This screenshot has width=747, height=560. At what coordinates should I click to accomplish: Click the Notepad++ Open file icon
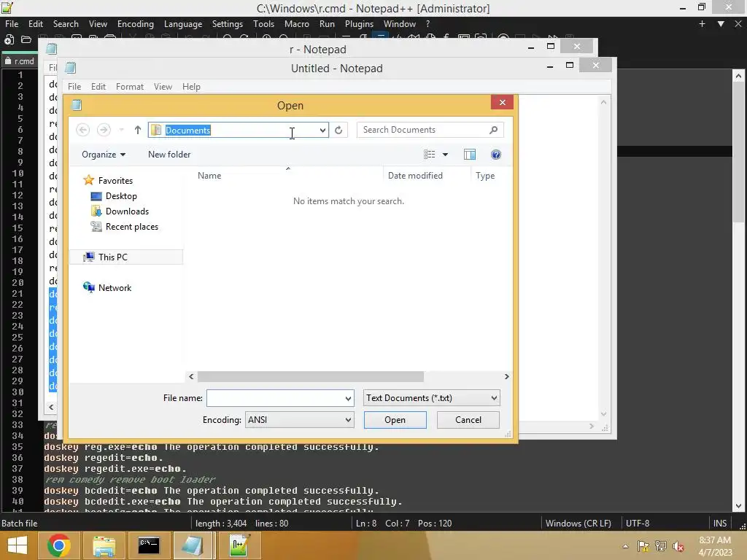(x=26, y=40)
